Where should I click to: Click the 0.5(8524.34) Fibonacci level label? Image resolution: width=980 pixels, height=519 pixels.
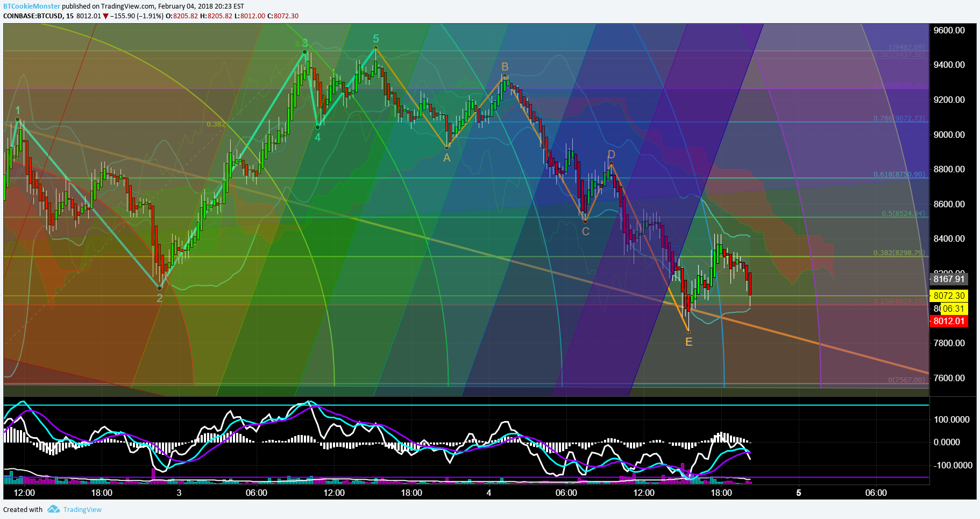point(904,214)
